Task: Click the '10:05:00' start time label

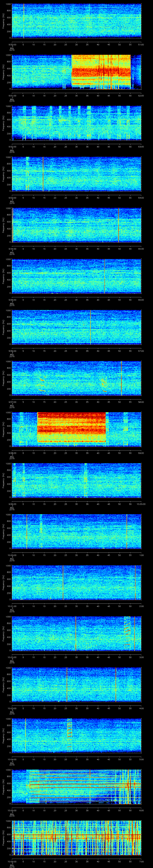Action: (12, 810)
